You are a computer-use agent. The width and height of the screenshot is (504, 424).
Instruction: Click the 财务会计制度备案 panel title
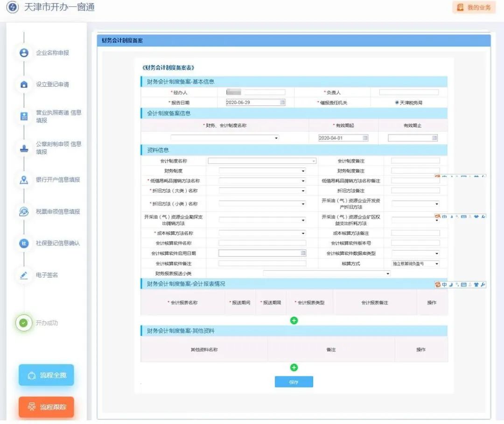pos(122,41)
